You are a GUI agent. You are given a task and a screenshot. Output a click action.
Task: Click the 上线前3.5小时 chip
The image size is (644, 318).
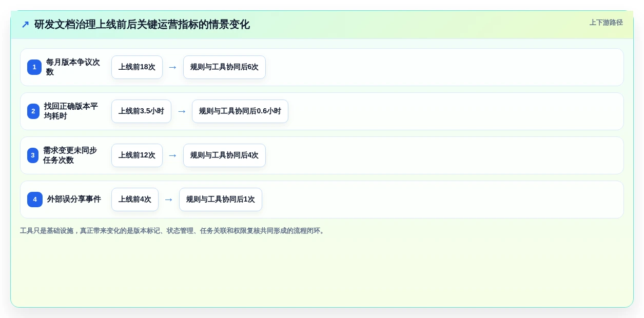click(x=141, y=111)
